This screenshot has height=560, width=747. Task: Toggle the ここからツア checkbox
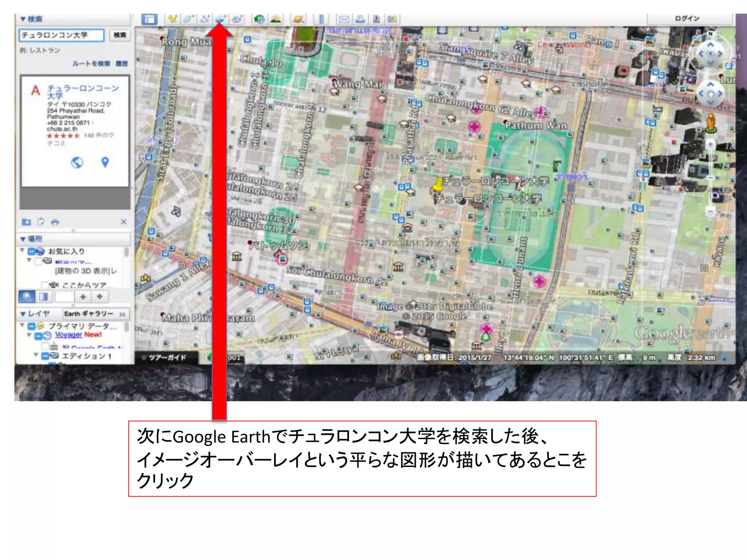(x=45, y=285)
